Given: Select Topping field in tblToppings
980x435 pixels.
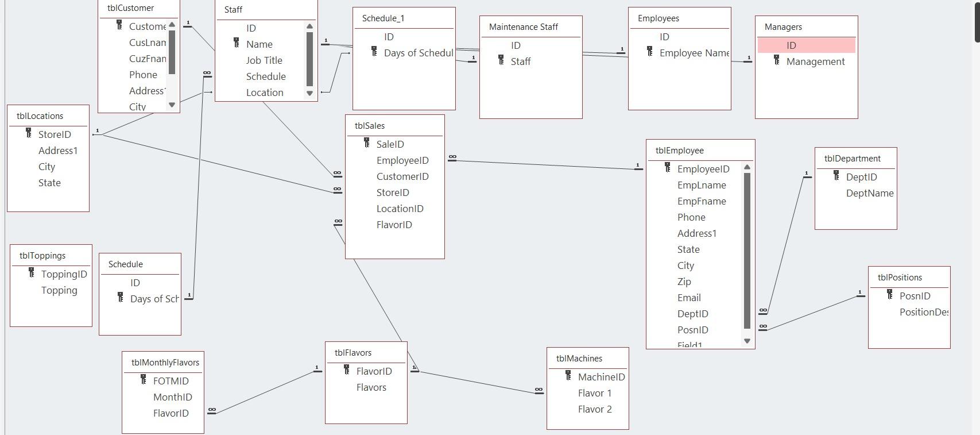Looking at the screenshot, I should click(x=59, y=290).
